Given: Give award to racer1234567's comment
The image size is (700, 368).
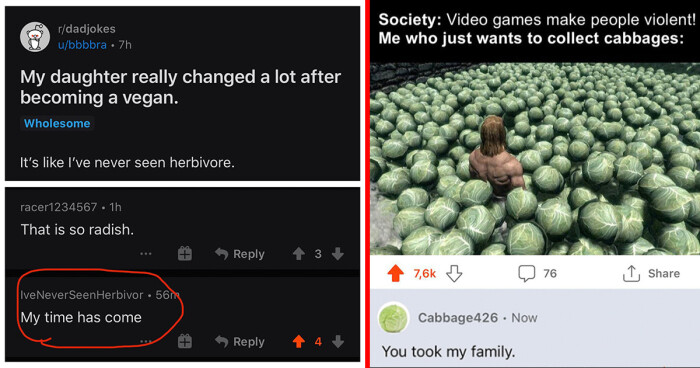Looking at the screenshot, I should tap(185, 254).
